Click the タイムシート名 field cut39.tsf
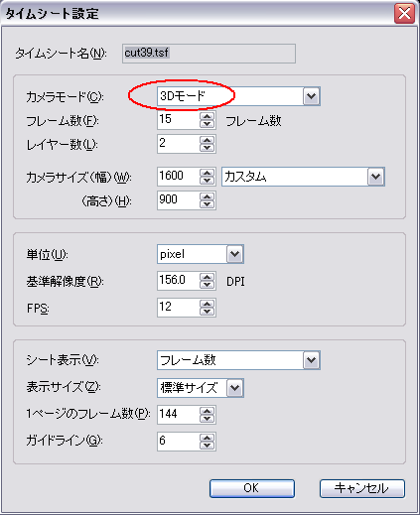The width and height of the screenshot is (420, 515). point(209,54)
